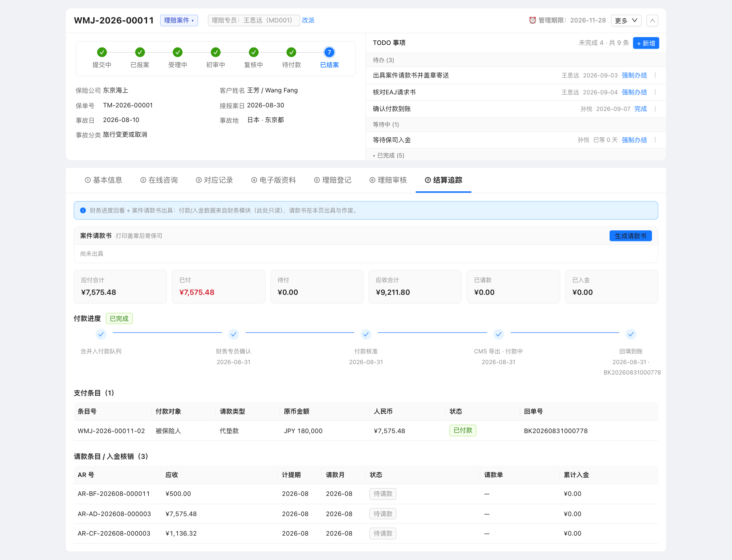Click the + 新增 todo button

[x=646, y=43]
